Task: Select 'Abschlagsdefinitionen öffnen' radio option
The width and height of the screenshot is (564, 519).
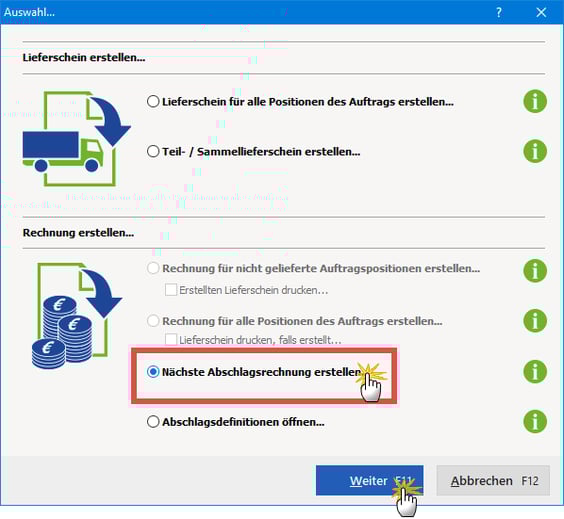Action: click(153, 422)
